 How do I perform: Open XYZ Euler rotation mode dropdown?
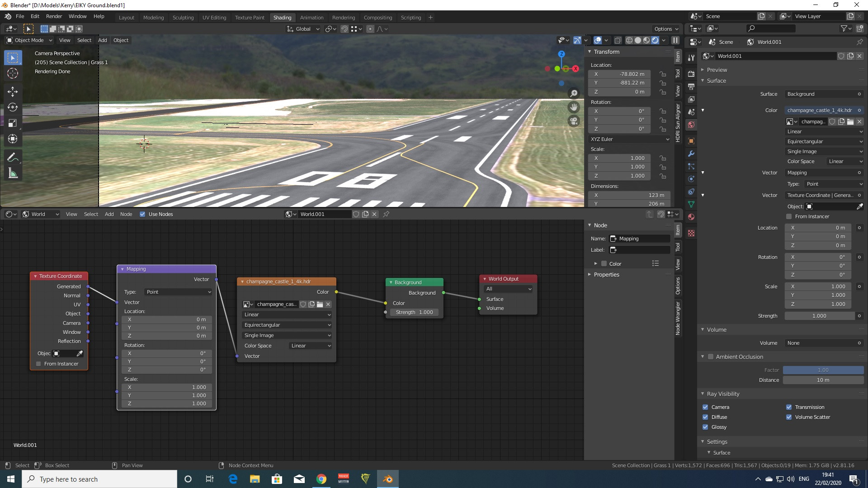tap(629, 139)
